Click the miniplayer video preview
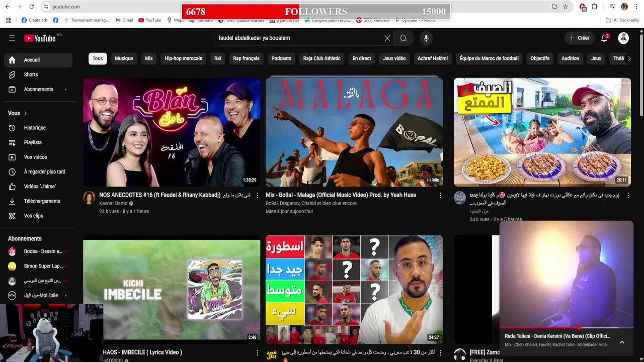Screen dimensions: 644x362 coord(566,275)
